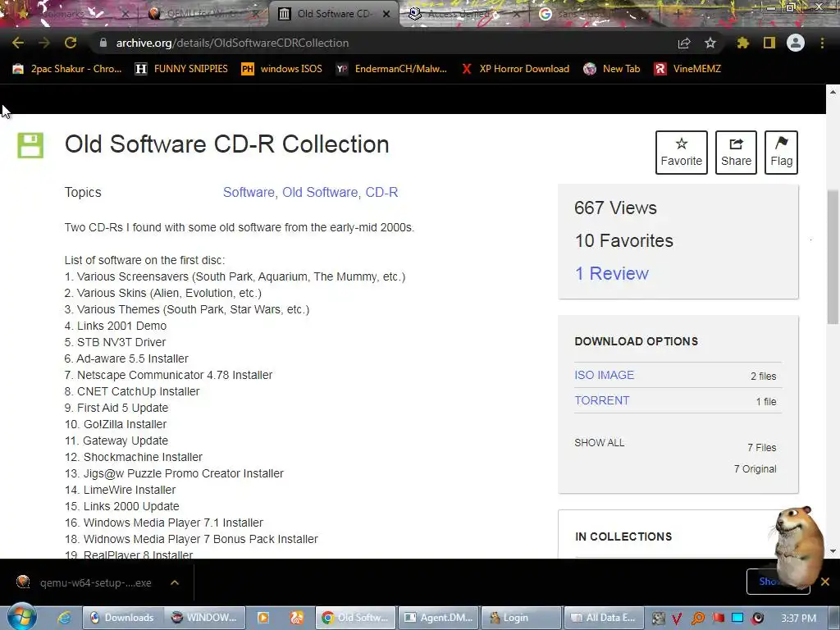Switch to the Access denied tab

coord(463,14)
